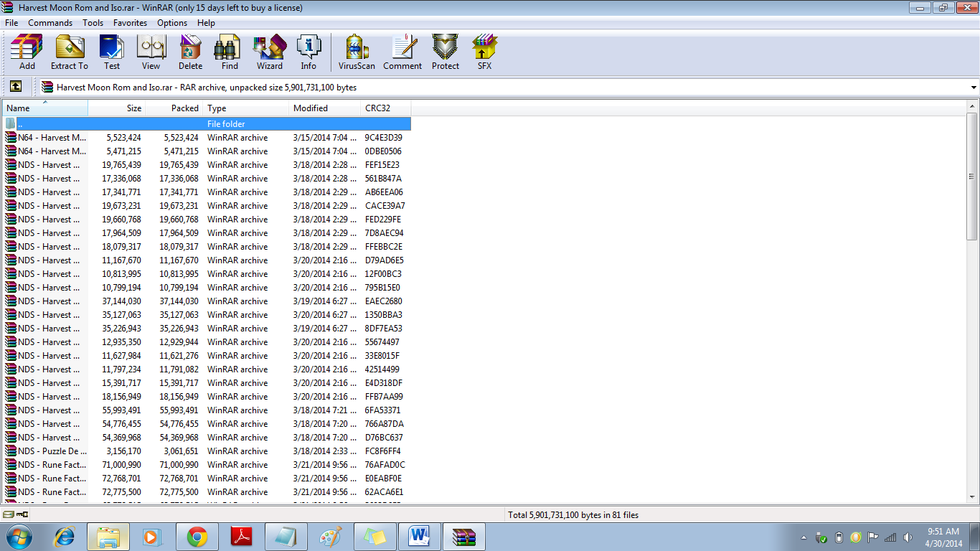The width and height of the screenshot is (980, 551).
Task: Go up one level with arrow icon
Action: [16, 87]
